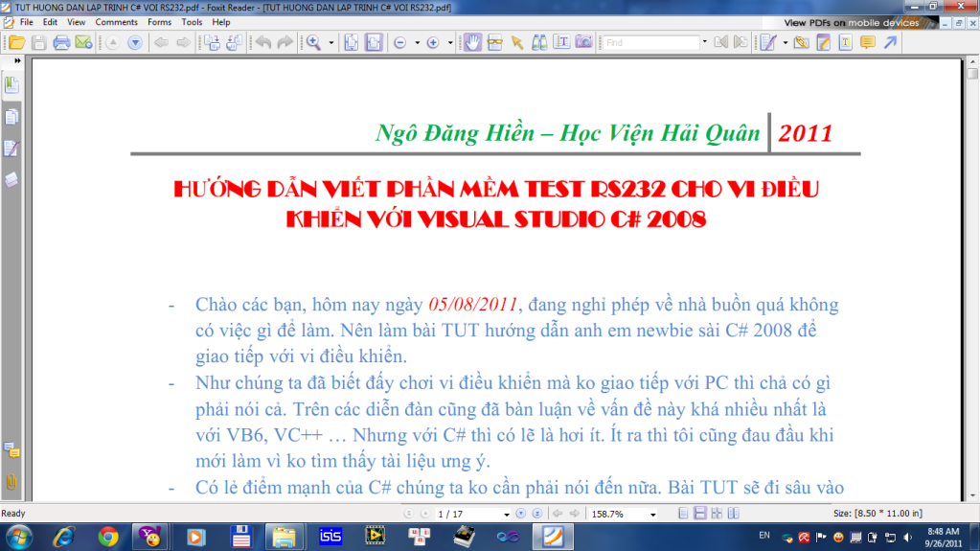Click the Fit Page icon
Image resolution: width=980 pixels, height=551 pixels.
(352, 42)
